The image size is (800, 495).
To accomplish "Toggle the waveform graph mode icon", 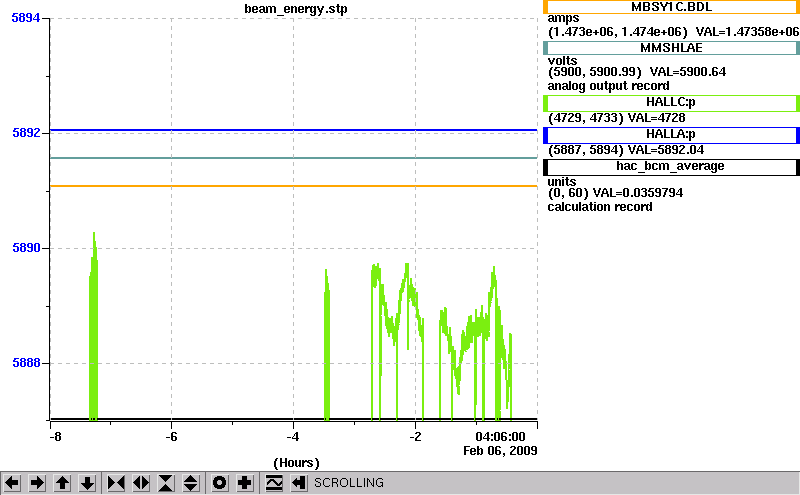I will pos(274,483).
